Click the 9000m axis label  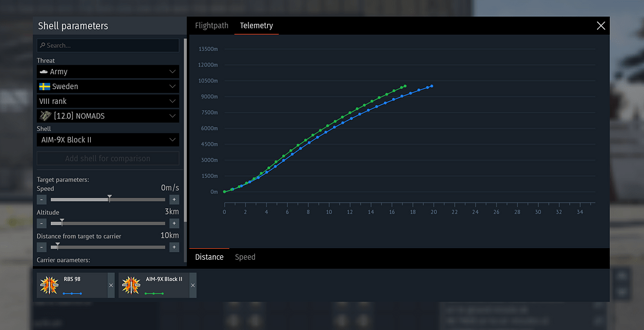click(209, 97)
